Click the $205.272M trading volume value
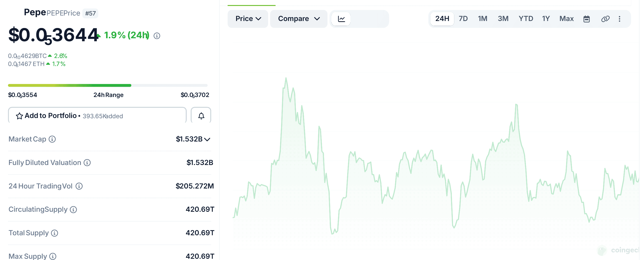The width and height of the screenshot is (644, 260). (x=194, y=186)
